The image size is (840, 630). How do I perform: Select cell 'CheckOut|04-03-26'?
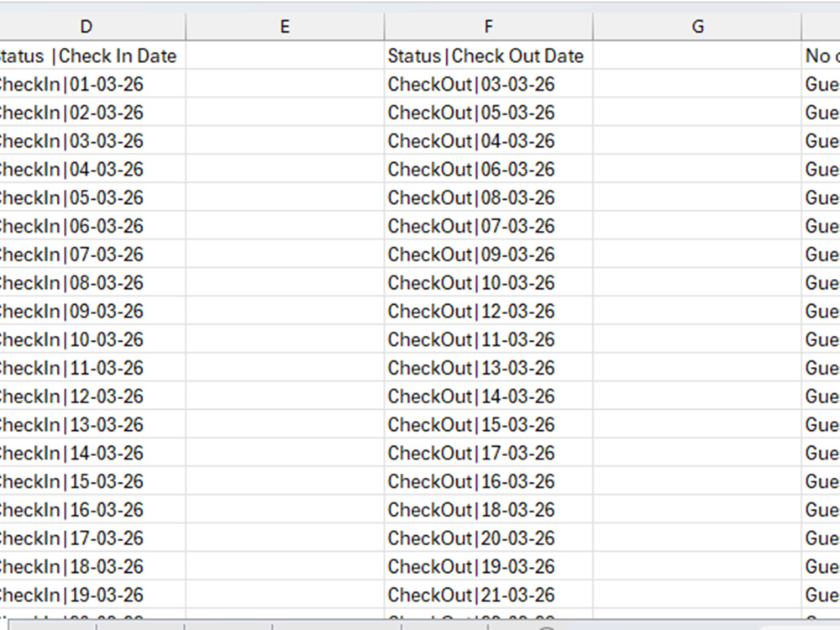click(489, 141)
